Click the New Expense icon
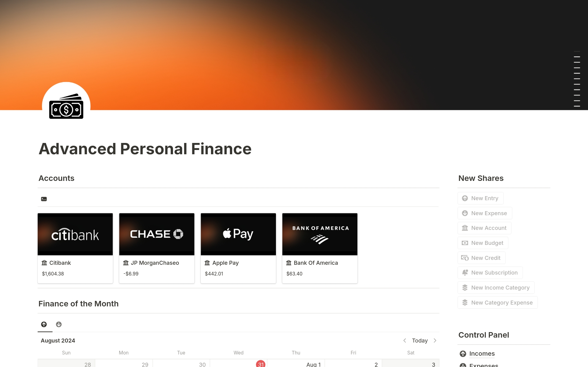 pyautogui.click(x=465, y=213)
